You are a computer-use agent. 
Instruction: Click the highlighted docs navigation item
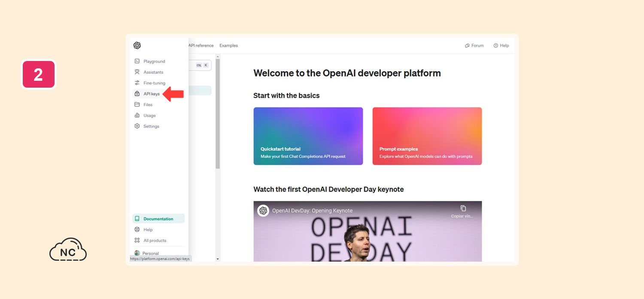click(200, 90)
